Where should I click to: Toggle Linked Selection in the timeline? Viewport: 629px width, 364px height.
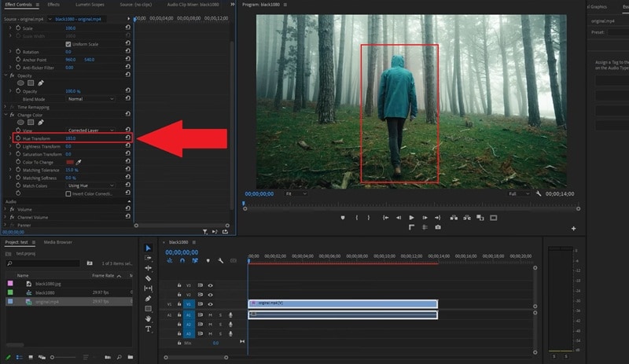(x=195, y=260)
